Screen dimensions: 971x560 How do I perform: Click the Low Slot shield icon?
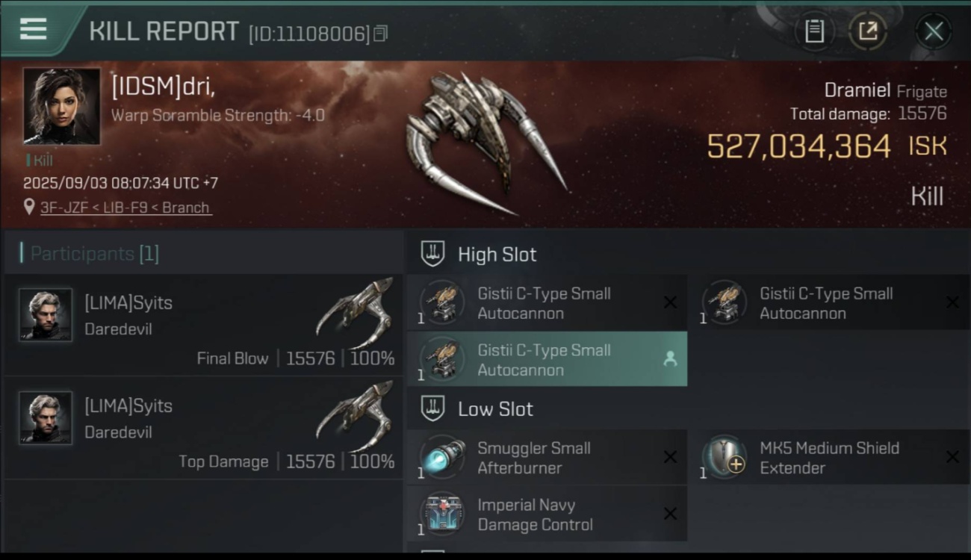pos(433,408)
